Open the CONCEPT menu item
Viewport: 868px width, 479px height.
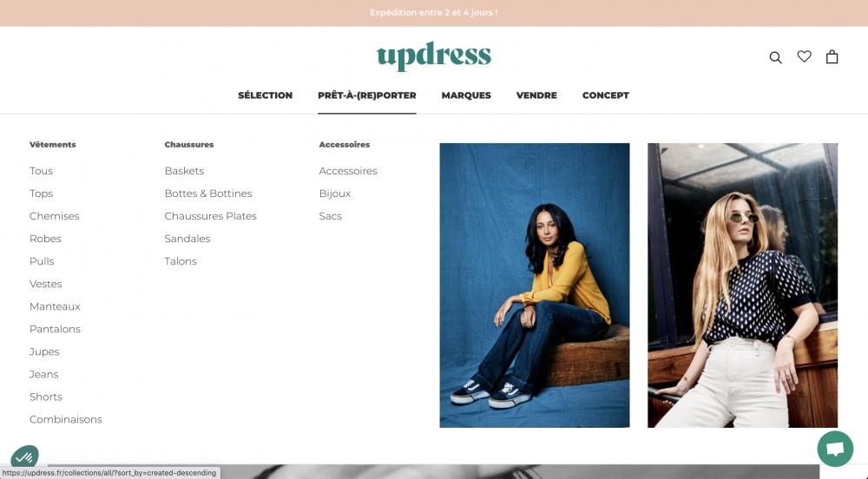point(606,95)
